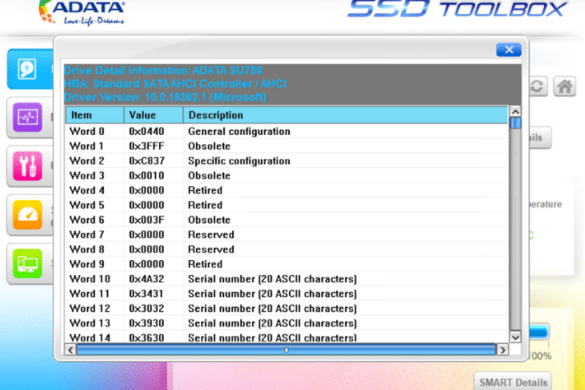
Task: Select the Word 0 row
Action: coord(287,131)
